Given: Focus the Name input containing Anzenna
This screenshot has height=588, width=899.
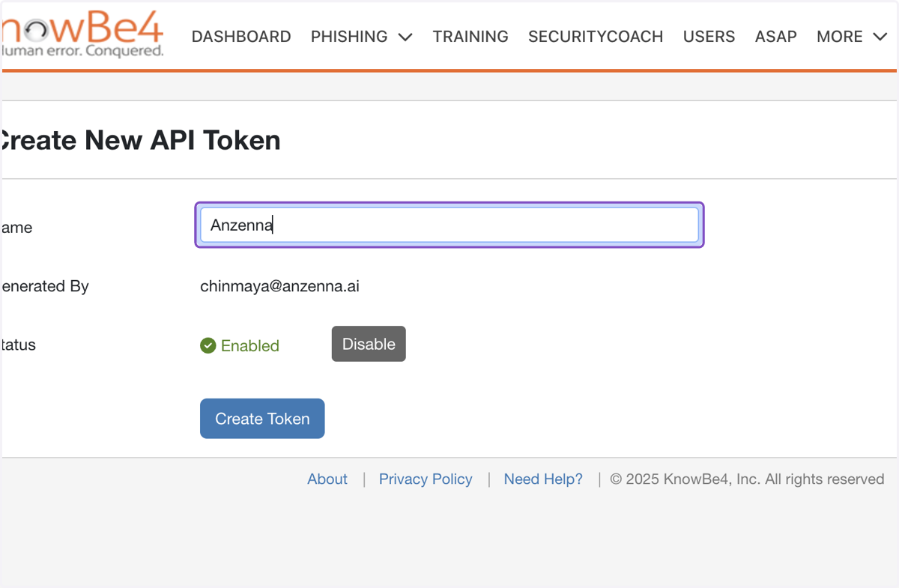Looking at the screenshot, I should 449,225.
